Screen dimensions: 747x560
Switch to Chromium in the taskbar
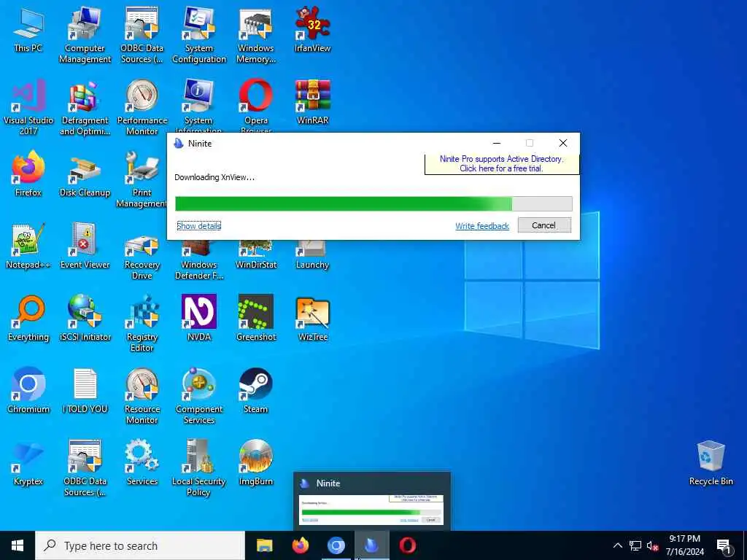[336, 545]
